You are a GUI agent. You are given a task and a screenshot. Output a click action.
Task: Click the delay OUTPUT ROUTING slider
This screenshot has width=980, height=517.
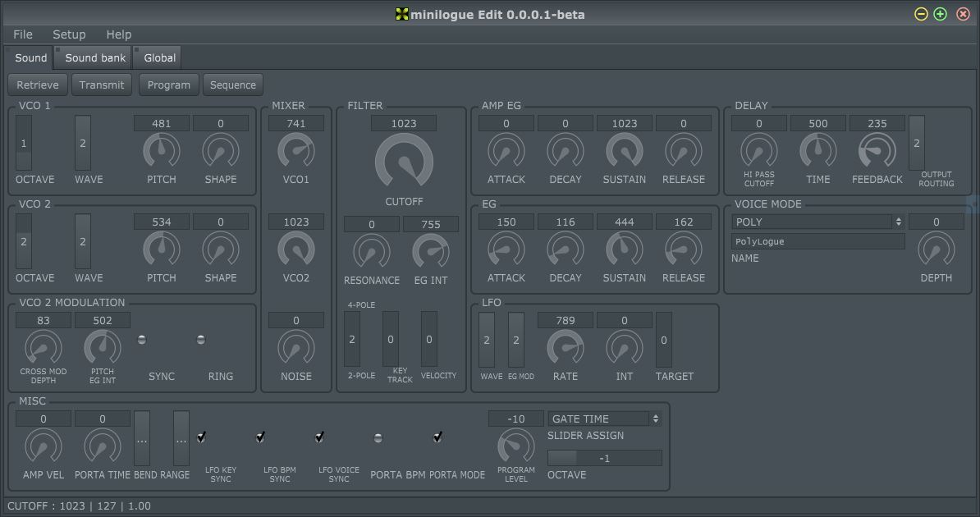tap(917, 143)
